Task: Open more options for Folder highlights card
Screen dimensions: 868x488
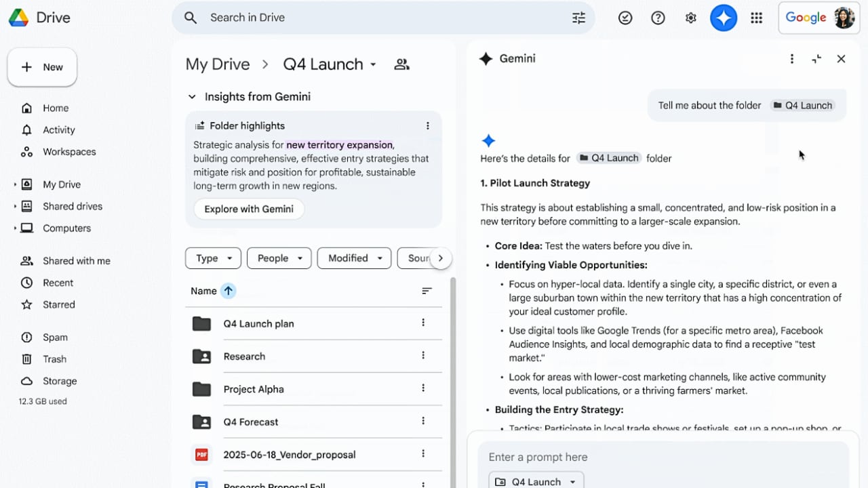Action: point(428,125)
